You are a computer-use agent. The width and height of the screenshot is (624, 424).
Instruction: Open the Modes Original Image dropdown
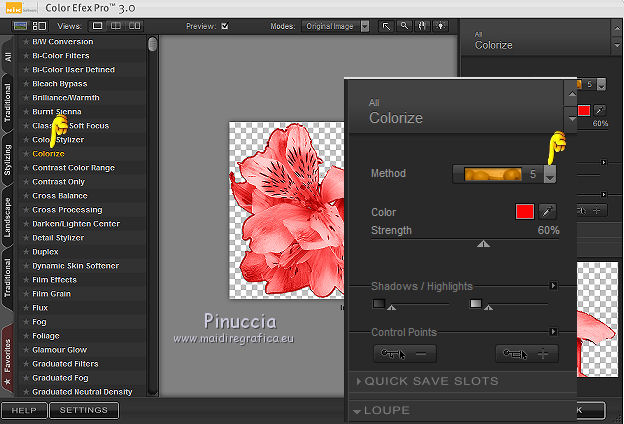pos(333,26)
